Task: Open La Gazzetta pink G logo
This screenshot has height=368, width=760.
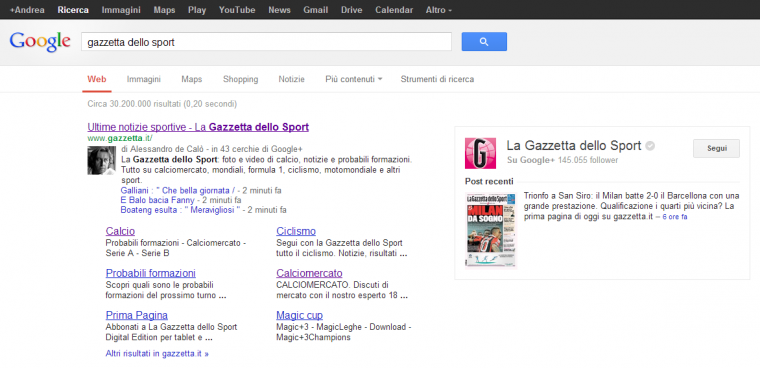Action: pos(480,153)
